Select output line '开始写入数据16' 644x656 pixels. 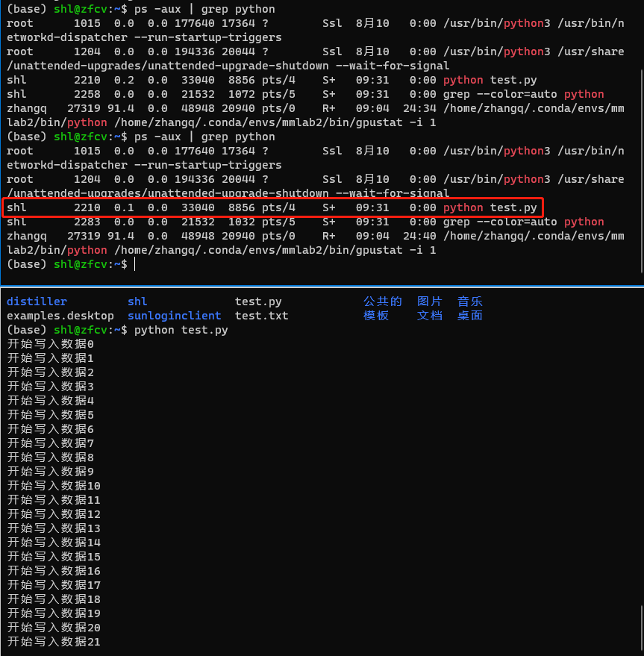point(54,571)
